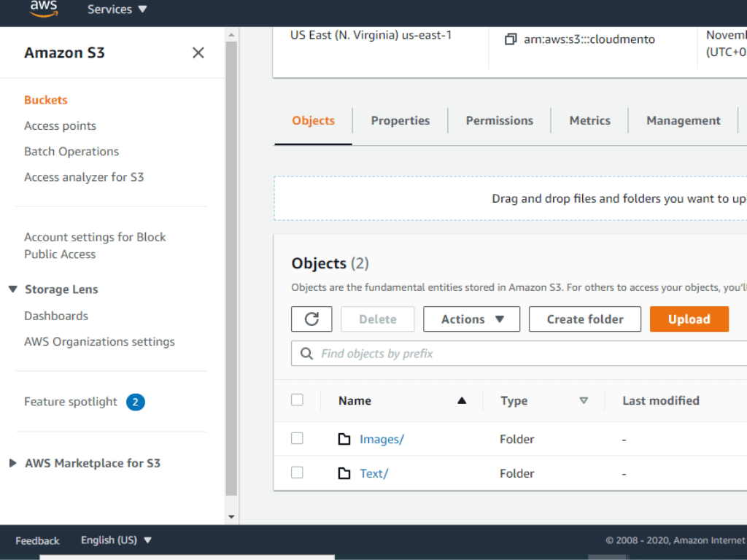The image size is (747, 560).
Task: Click arn:aws:s3:::cloudmento text
Action: click(589, 39)
